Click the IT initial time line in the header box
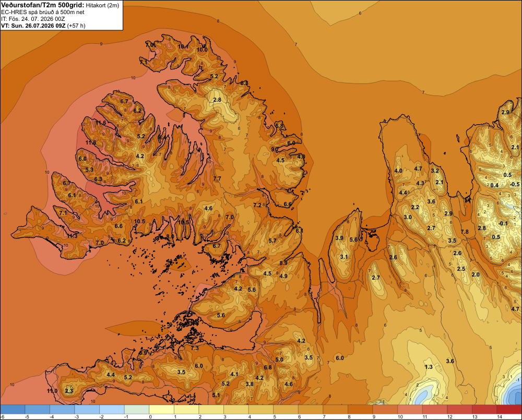 (33, 19)
